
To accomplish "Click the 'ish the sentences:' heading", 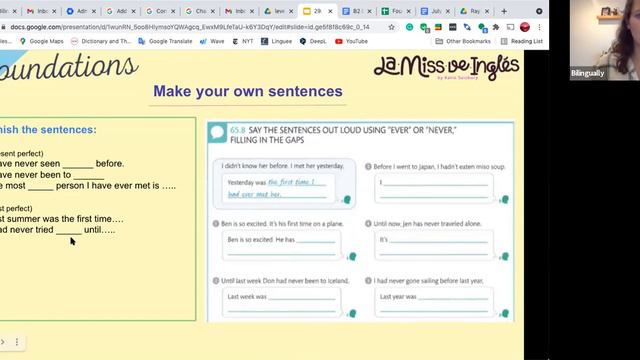I will coord(48,129).
